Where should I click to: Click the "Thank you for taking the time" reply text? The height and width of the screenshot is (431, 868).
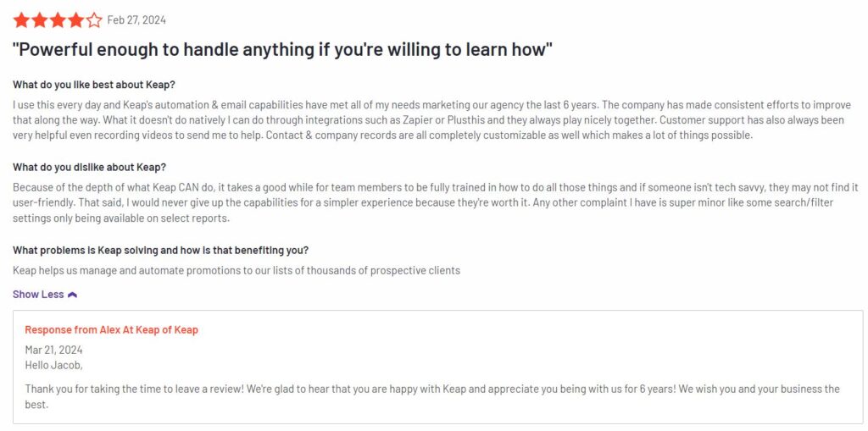[x=432, y=396]
